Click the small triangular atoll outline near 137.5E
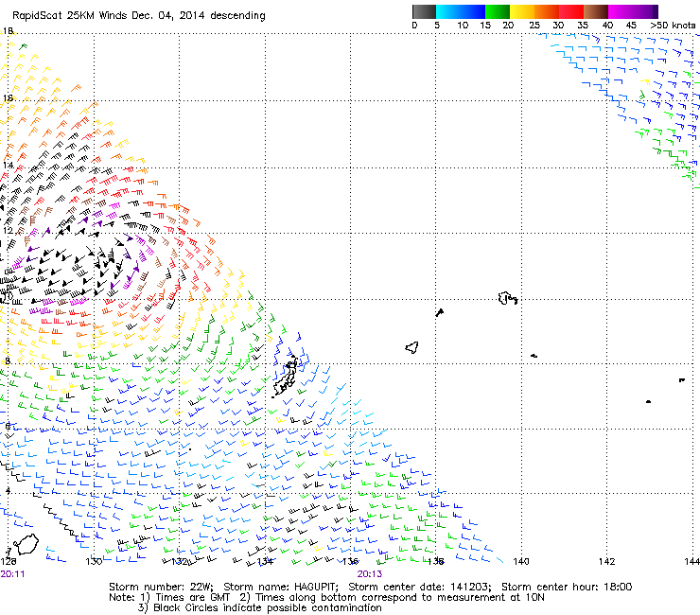The image size is (700, 615). tap(412, 347)
